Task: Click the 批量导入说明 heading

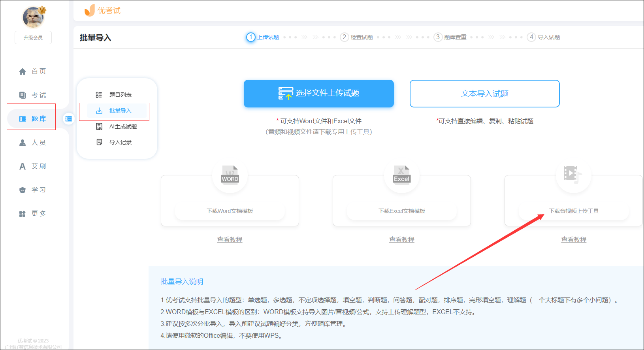Action: tap(182, 282)
